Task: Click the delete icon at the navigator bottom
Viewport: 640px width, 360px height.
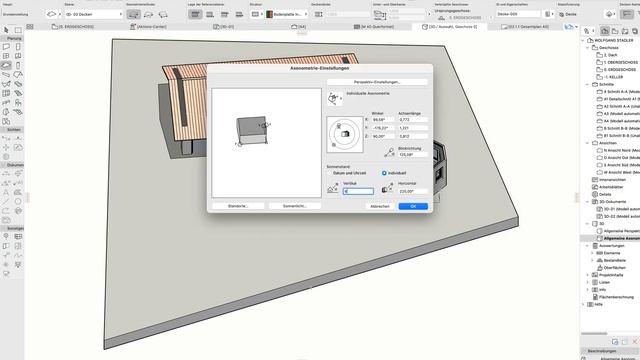Action: tap(635, 342)
